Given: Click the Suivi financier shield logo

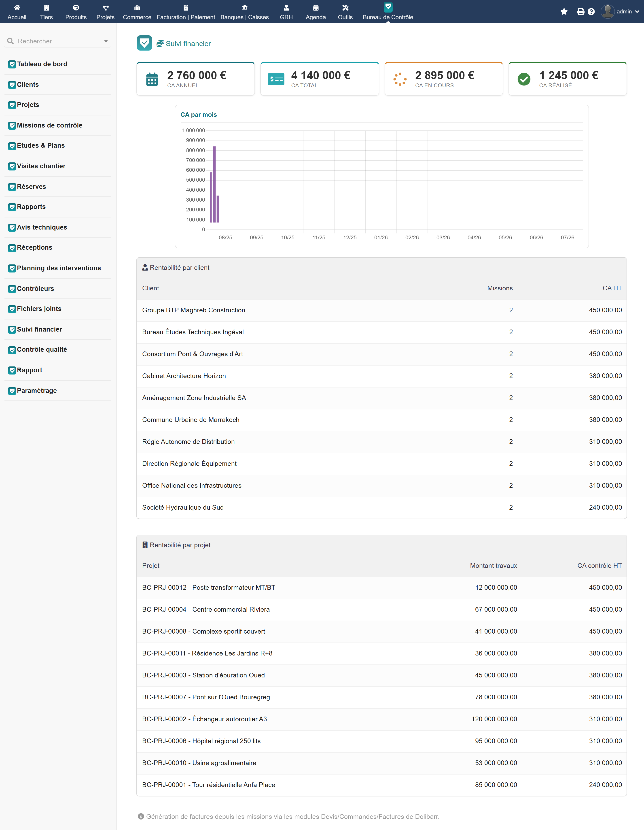Looking at the screenshot, I should coord(144,43).
